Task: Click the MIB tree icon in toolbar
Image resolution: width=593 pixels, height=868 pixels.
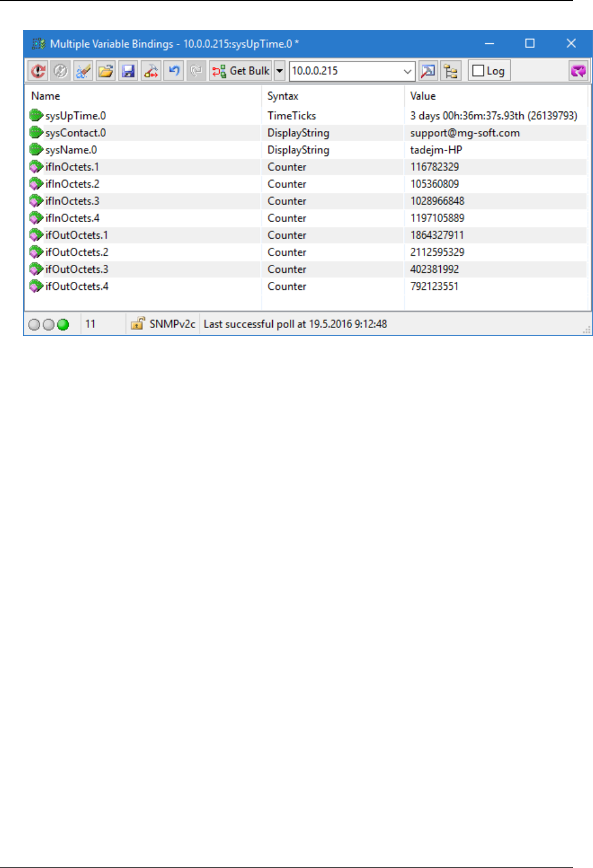Action: tap(451, 71)
